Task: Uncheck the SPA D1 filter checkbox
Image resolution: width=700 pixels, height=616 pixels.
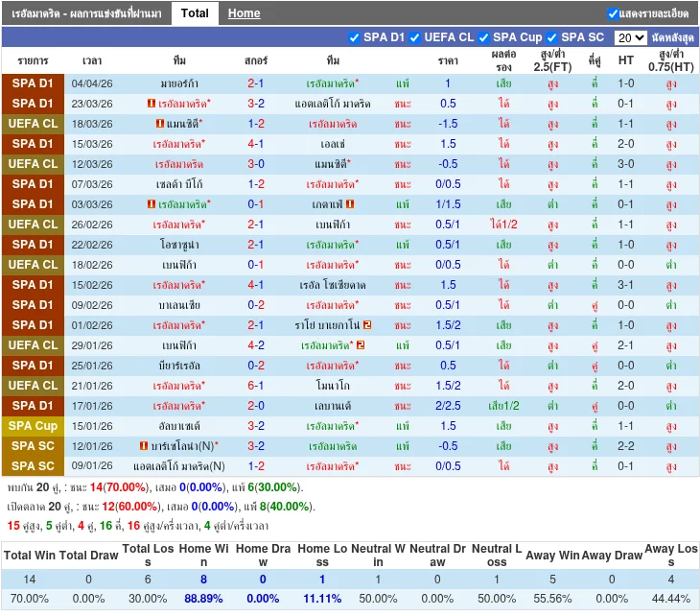Action: pos(355,37)
